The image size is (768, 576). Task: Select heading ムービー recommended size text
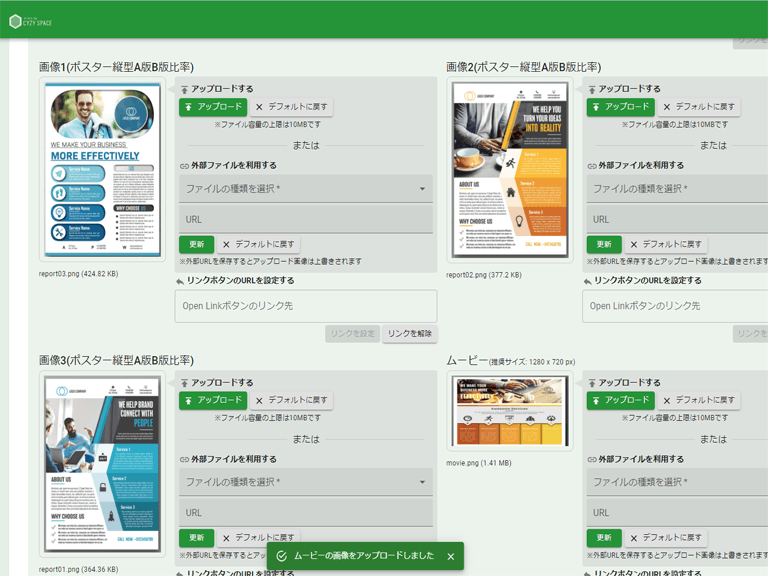[x=532, y=362]
